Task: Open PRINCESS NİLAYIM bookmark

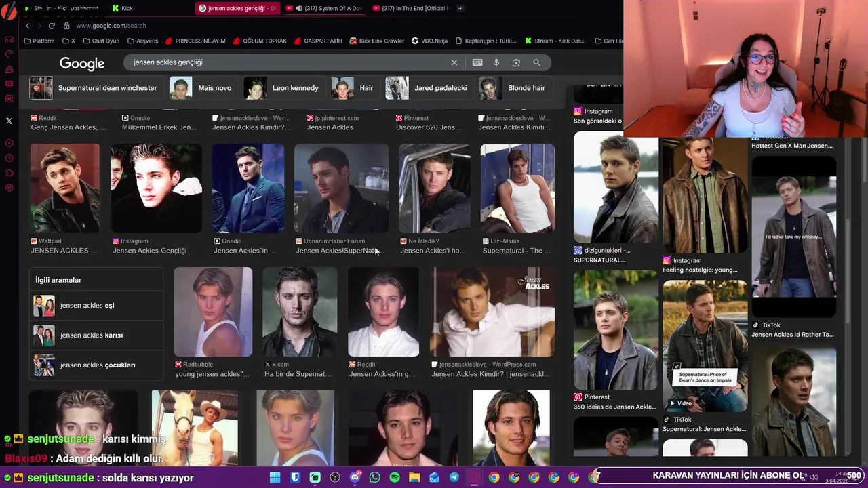Action: [x=195, y=41]
